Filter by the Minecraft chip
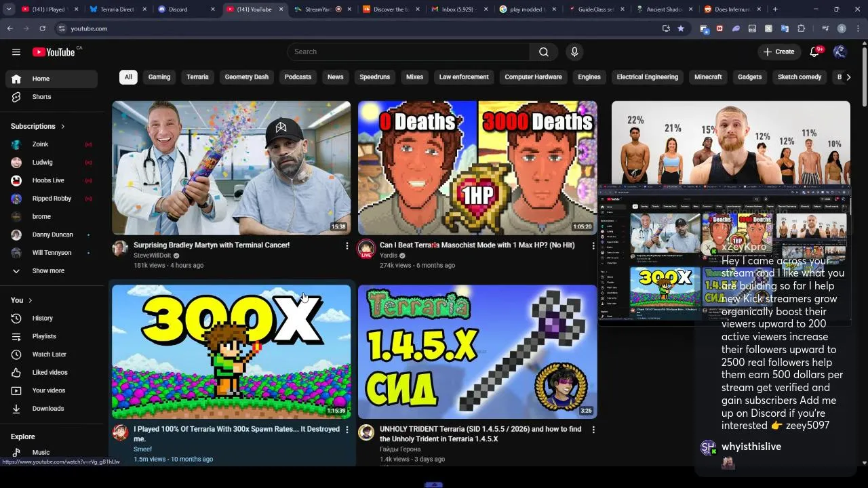Image resolution: width=868 pixels, height=488 pixels. tap(708, 77)
